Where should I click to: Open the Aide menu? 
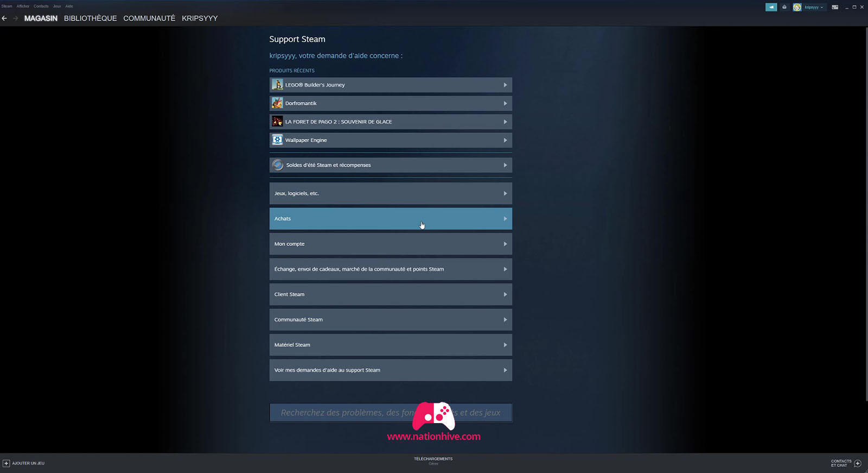coord(69,7)
